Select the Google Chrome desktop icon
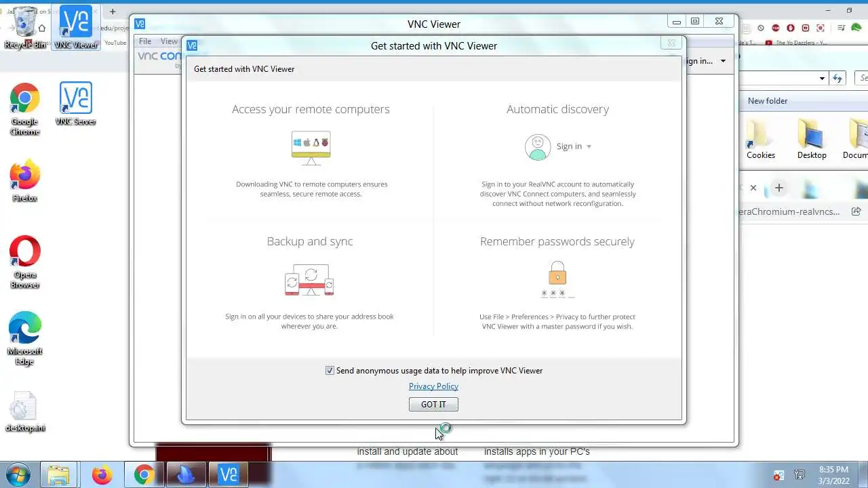868x488 pixels. (25, 109)
